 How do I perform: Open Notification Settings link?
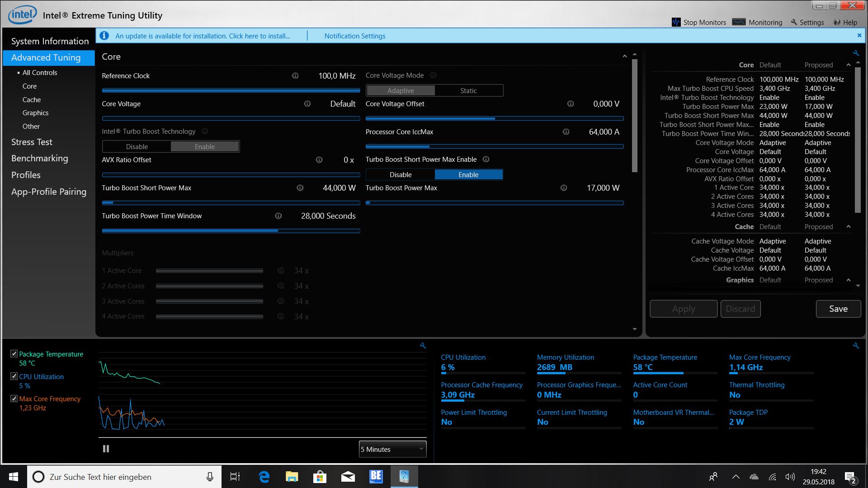[x=355, y=36]
